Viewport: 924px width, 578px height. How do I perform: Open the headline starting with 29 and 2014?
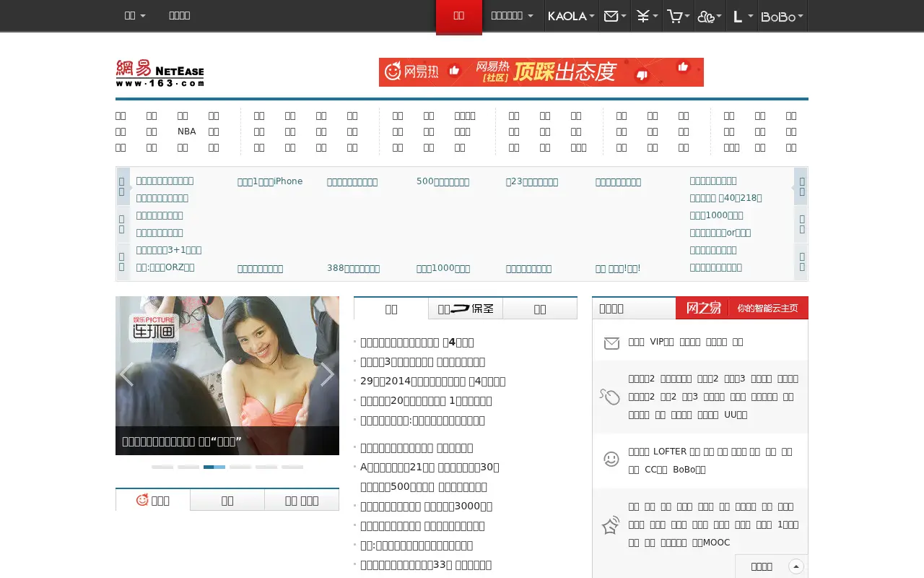coord(433,381)
